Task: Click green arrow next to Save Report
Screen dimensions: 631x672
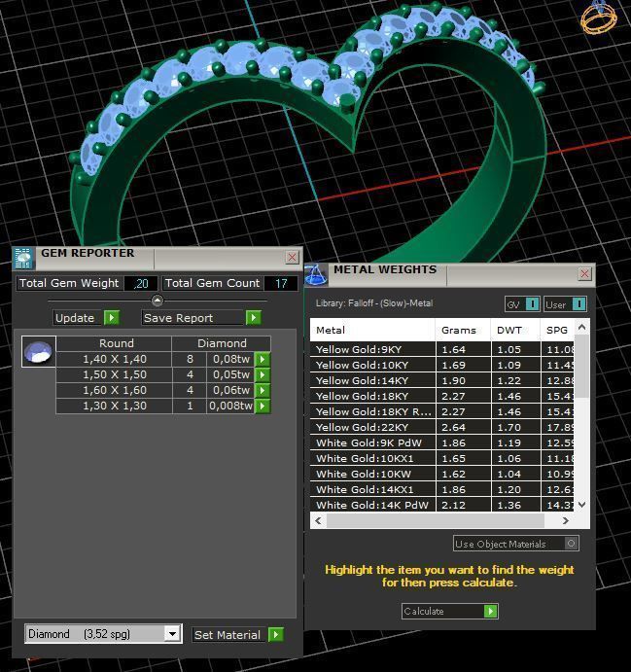Action: pos(253,318)
